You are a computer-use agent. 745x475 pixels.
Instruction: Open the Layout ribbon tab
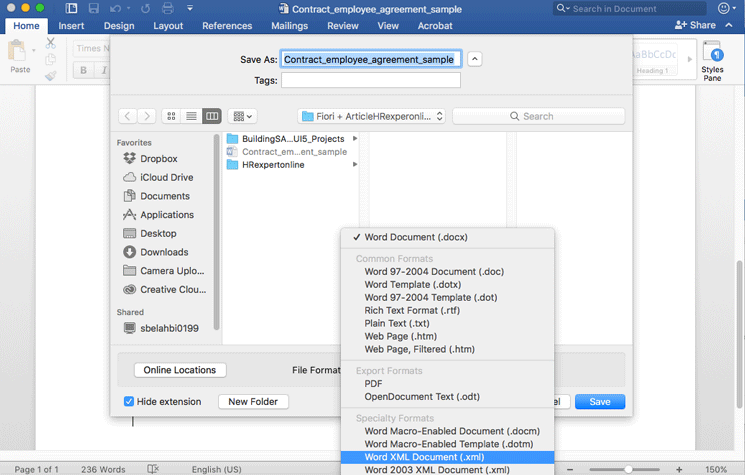point(168,26)
